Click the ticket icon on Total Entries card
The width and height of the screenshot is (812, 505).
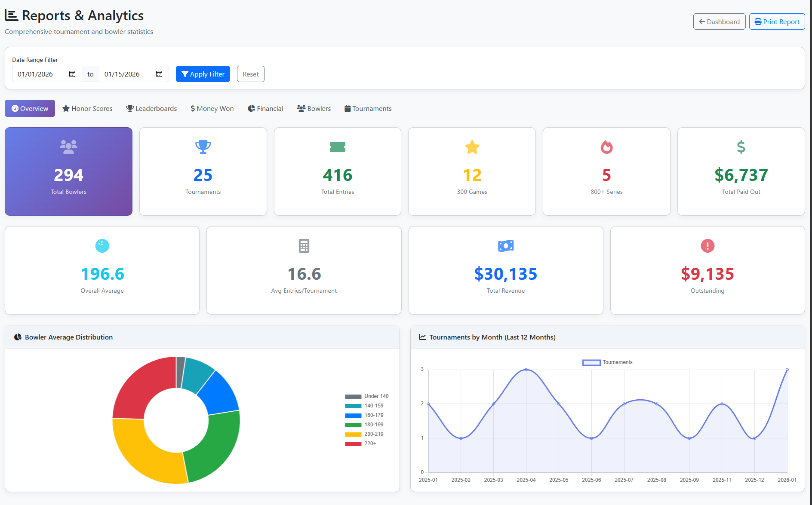pos(337,147)
